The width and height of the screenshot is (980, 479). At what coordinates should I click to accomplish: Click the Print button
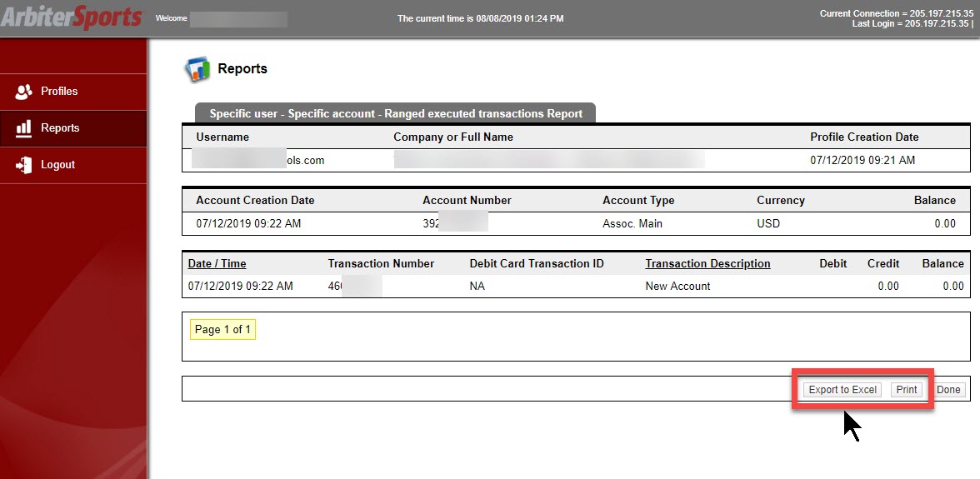coord(907,390)
